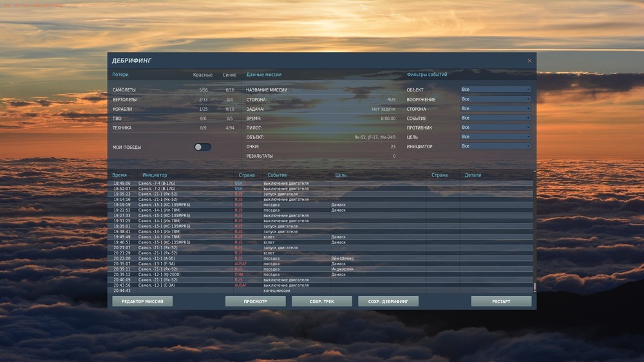The height and width of the screenshot is (362, 644).
Task: Toggle the Мои победы switch
Action: pos(202,147)
